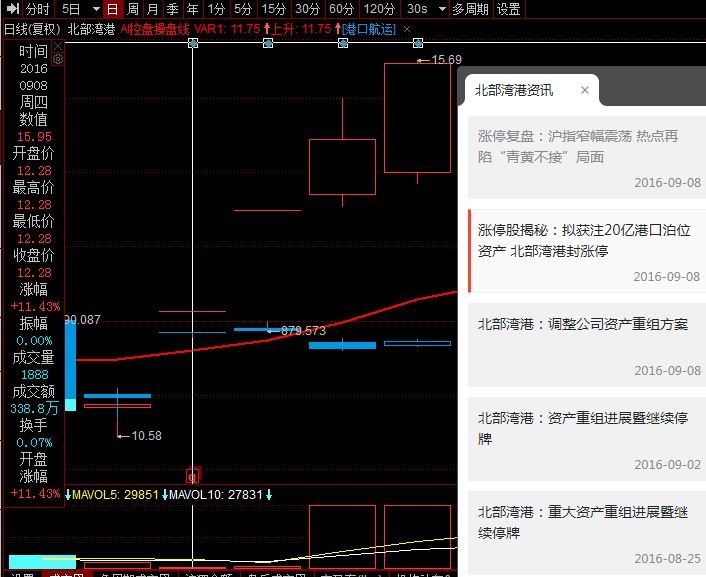Click the jump-to-end arrow icon in the period toolbar
706x577 pixels.
pyautogui.click(x=12, y=8)
